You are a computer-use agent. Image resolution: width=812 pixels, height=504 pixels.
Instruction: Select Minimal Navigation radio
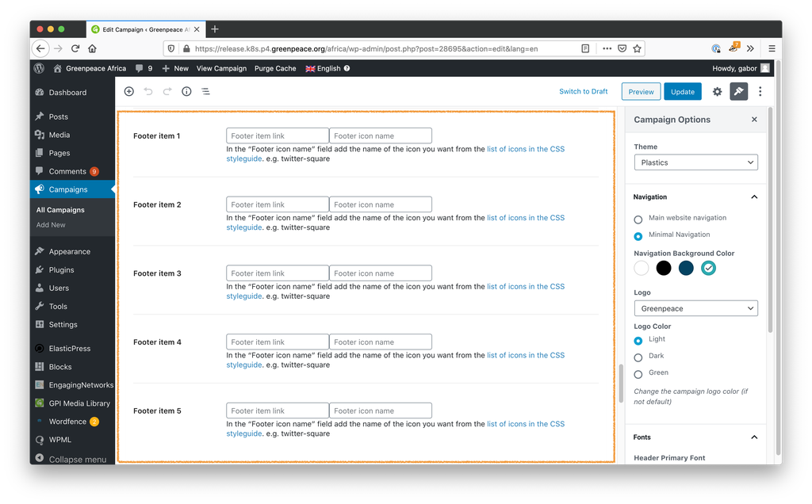[638, 236]
